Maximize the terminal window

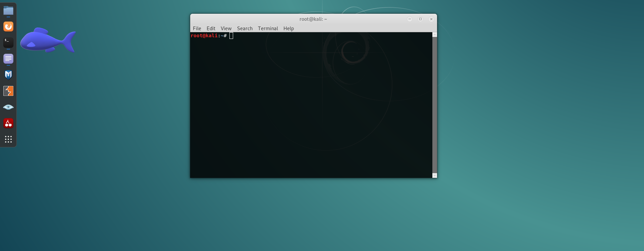point(420,19)
